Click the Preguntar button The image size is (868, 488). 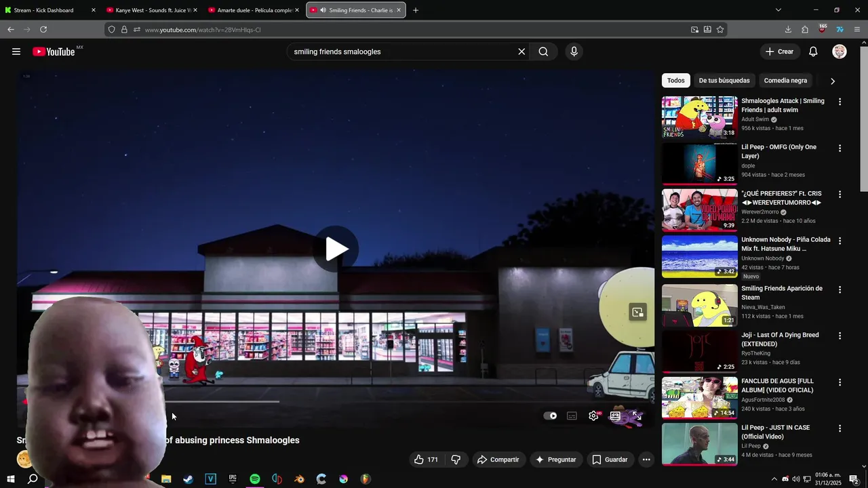pos(555,460)
